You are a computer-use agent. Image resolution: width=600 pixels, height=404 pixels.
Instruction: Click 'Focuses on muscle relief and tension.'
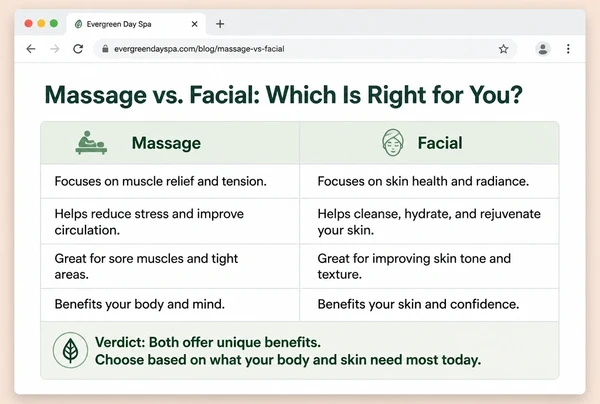pos(160,181)
